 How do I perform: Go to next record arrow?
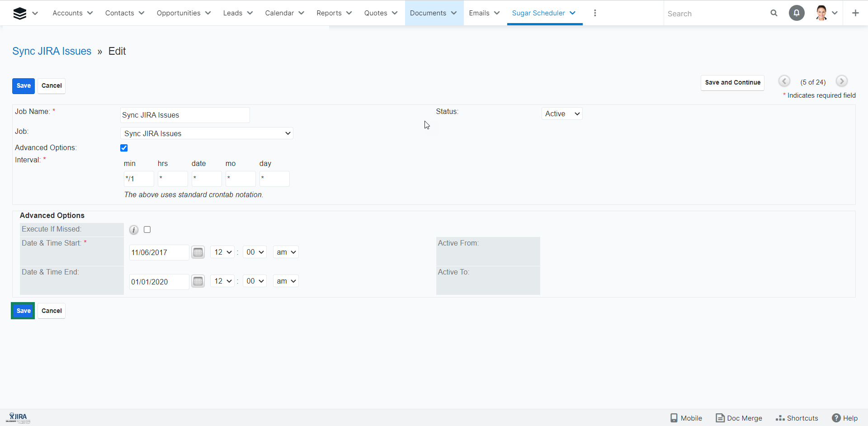pos(841,81)
